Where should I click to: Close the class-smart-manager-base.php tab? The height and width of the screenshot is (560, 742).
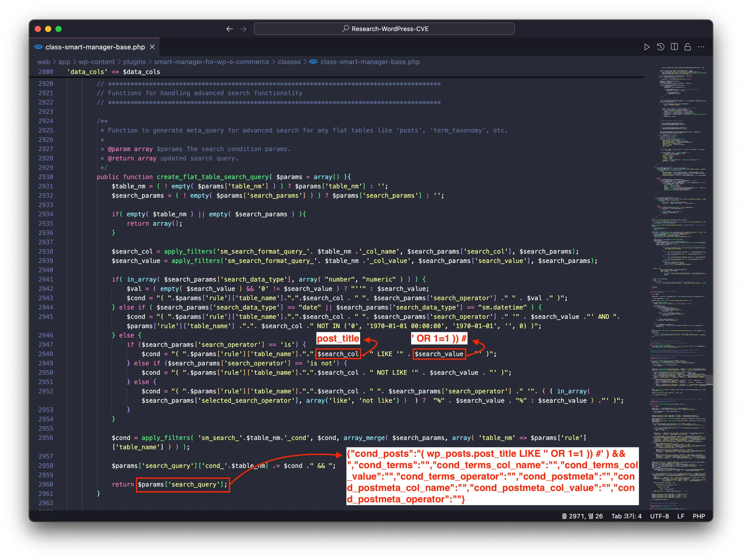coord(153,47)
